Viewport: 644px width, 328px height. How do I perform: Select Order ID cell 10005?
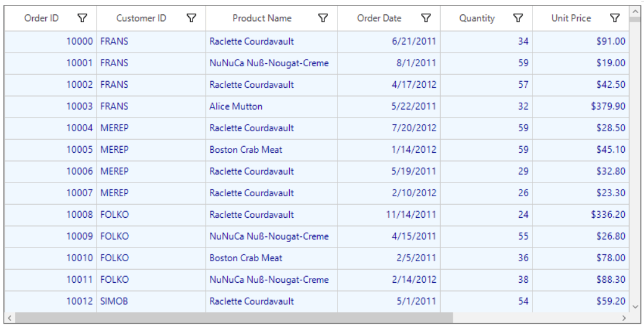point(51,150)
